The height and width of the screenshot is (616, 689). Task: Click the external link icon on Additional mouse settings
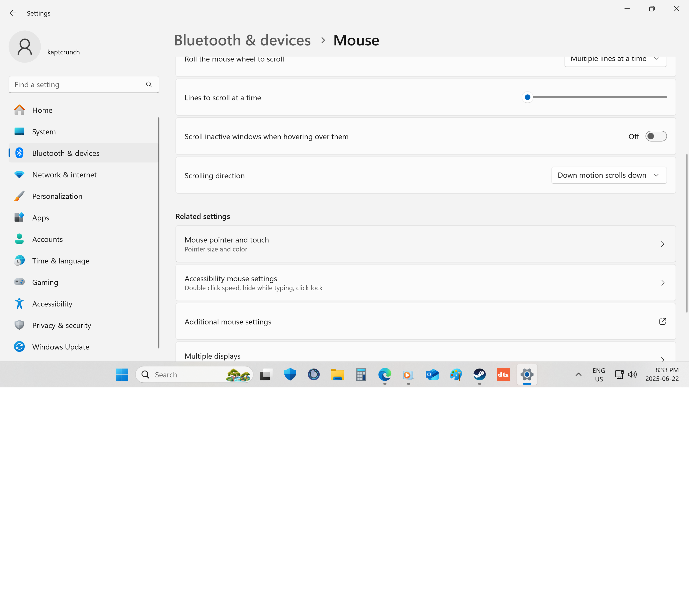coord(663,321)
